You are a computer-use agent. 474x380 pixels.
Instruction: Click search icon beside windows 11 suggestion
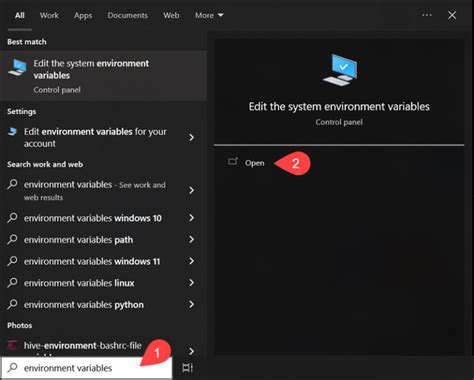12,261
